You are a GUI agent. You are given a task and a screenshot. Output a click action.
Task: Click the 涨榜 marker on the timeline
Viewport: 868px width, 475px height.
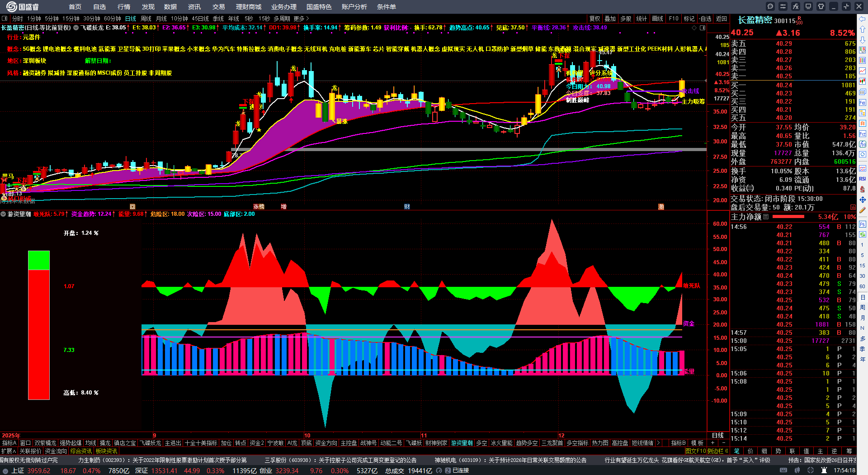[x=259, y=207]
